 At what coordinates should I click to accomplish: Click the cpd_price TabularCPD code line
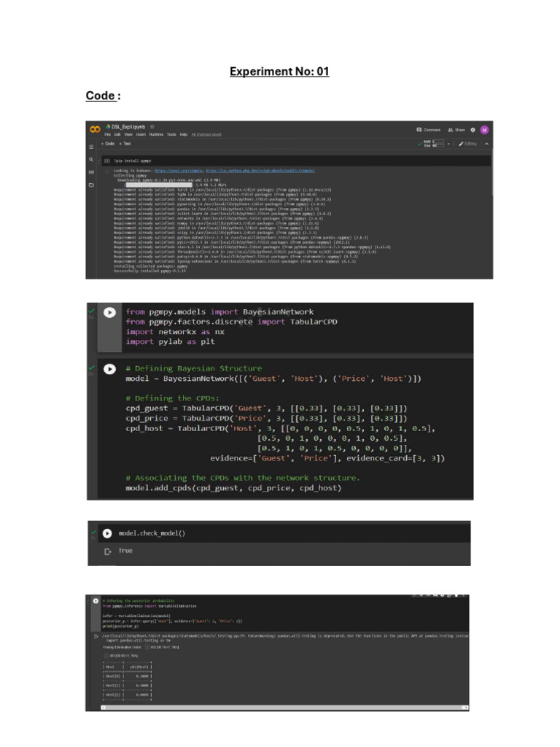pos(266,418)
